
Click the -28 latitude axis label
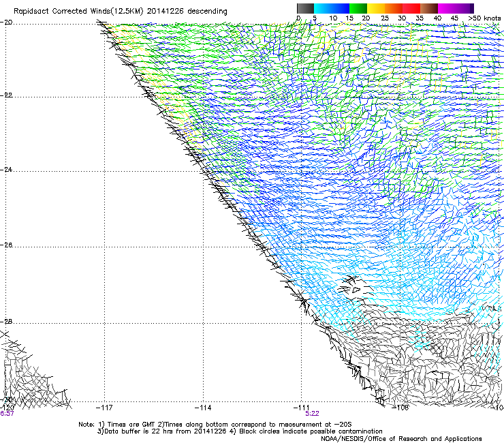tap(6, 322)
